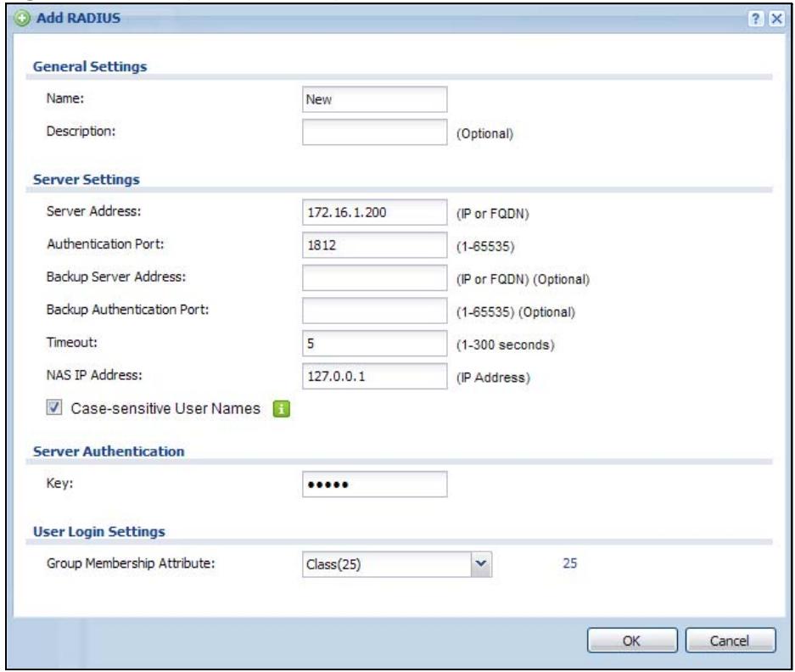Click the "(1-300 seconds)" hint text

click(x=506, y=344)
